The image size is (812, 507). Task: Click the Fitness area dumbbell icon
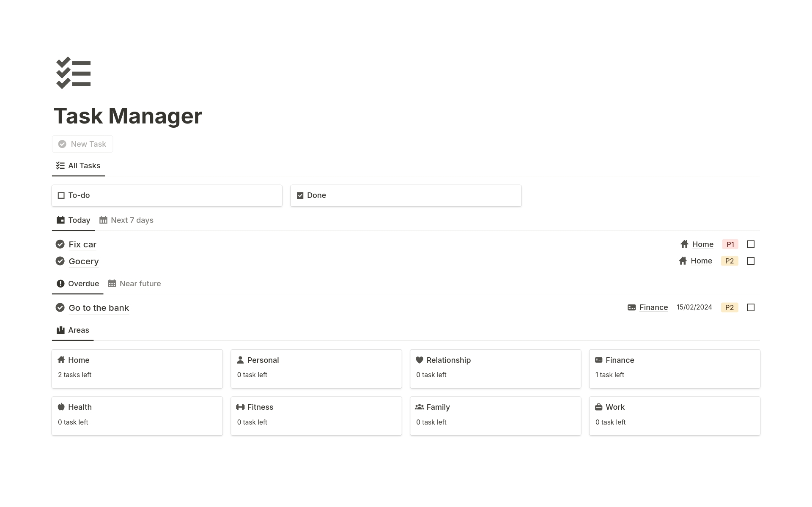click(x=240, y=407)
